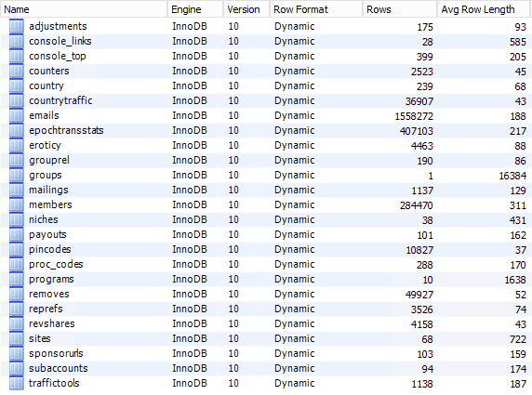Select the revshares table name
Screen dimensions: 532x395
pos(51,323)
